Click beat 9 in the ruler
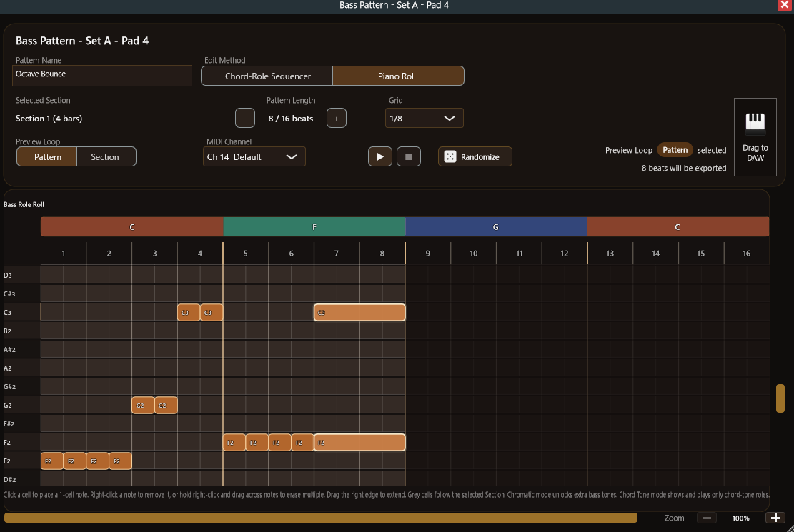The width and height of the screenshot is (794, 532). click(428, 253)
